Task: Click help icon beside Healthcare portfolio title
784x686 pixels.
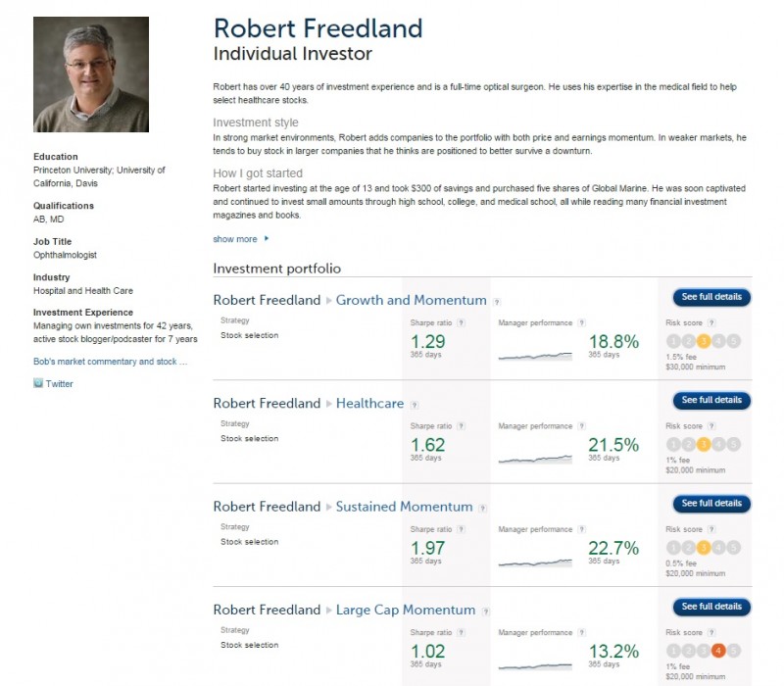Action: pyautogui.click(x=414, y=404)
